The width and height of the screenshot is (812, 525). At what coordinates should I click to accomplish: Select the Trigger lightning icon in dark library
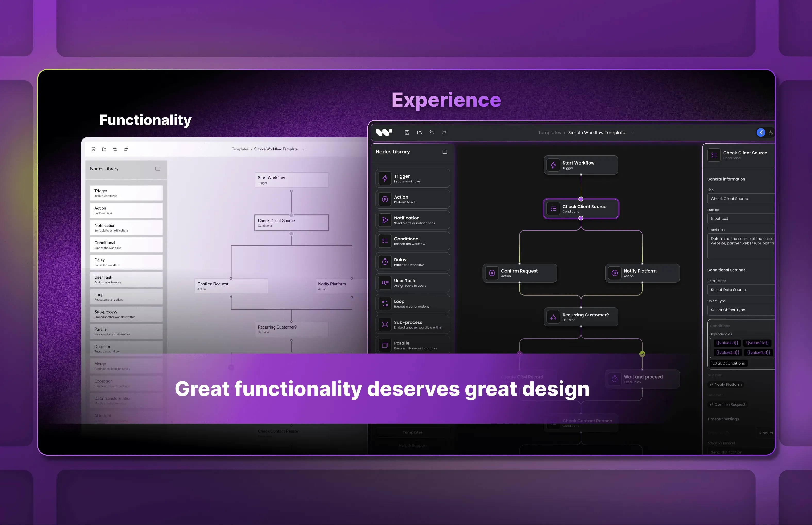[385, 178]
